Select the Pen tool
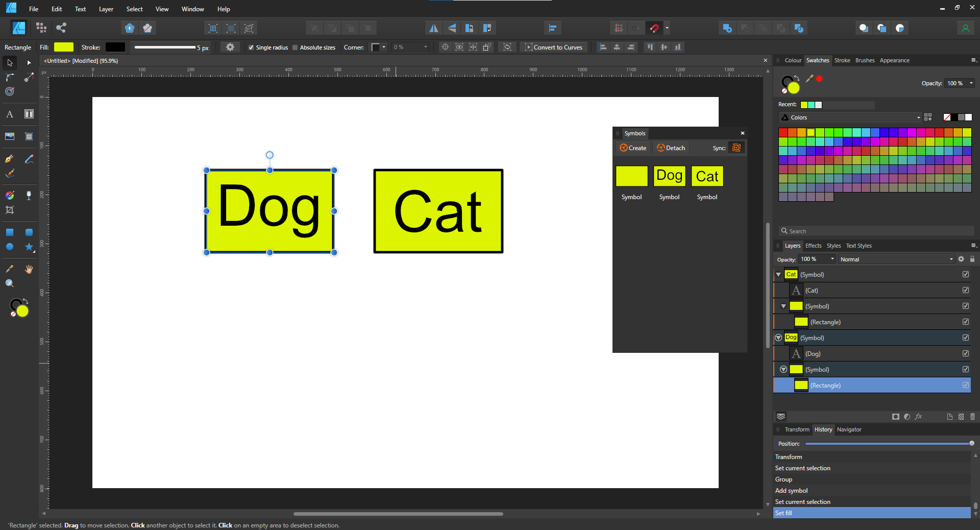980x530 pixels. pyautogui.click(x=10, y=159)
